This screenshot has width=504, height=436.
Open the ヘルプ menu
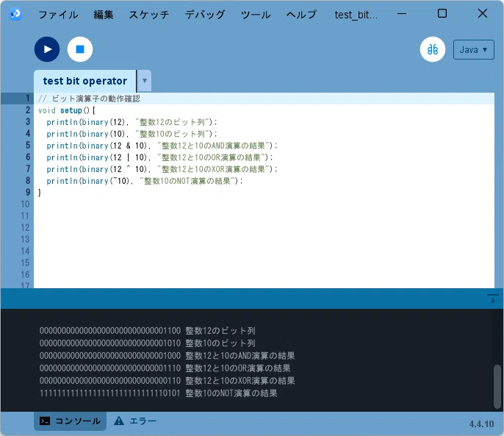pos(301,15)
